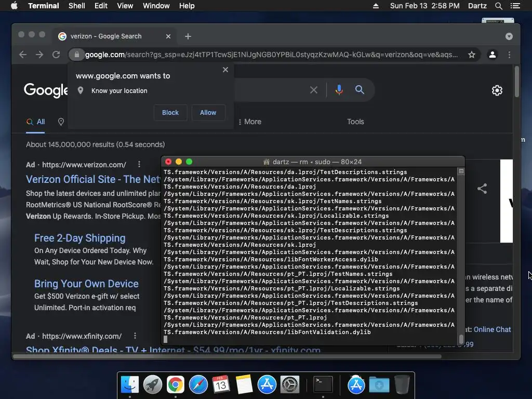Clear the Google search box

click(x=314, y=90)
